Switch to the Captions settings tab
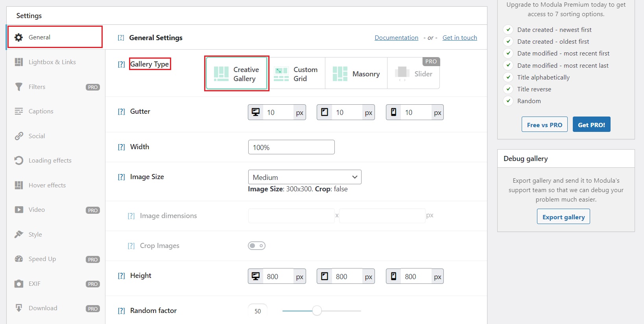Image resolution: width=644 pixels, height=324 pixels. click(41, 111)
